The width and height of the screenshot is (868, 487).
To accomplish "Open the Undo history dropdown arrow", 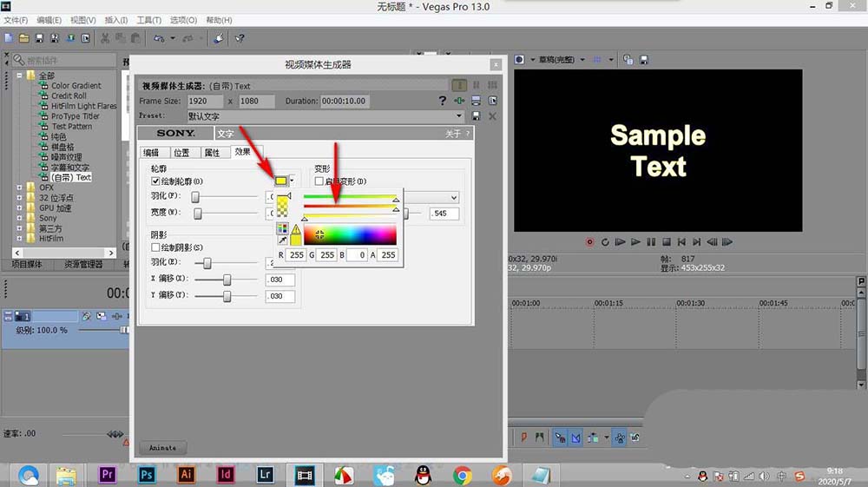I will [173, 38].
